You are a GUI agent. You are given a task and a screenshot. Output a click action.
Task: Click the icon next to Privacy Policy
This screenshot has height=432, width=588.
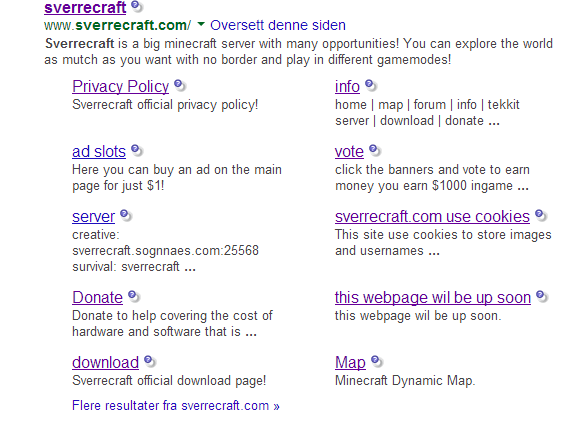click(x=180, y=86)
